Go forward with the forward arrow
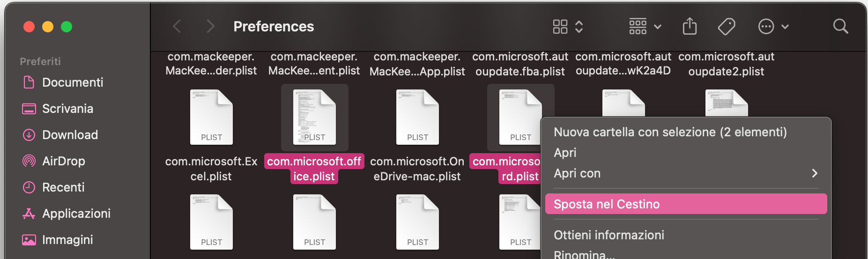Image resolution: width=868 pixels, height=259 pixels. [x=210, y=26]
